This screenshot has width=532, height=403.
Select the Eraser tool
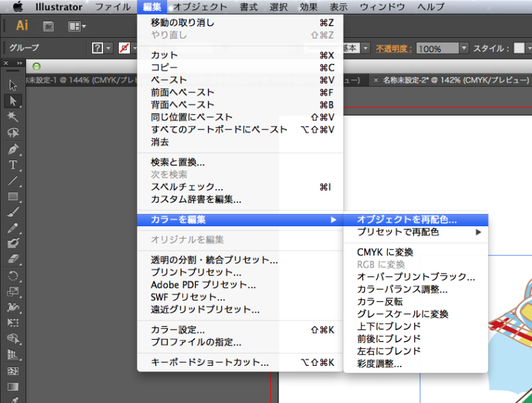click(13, 259)
